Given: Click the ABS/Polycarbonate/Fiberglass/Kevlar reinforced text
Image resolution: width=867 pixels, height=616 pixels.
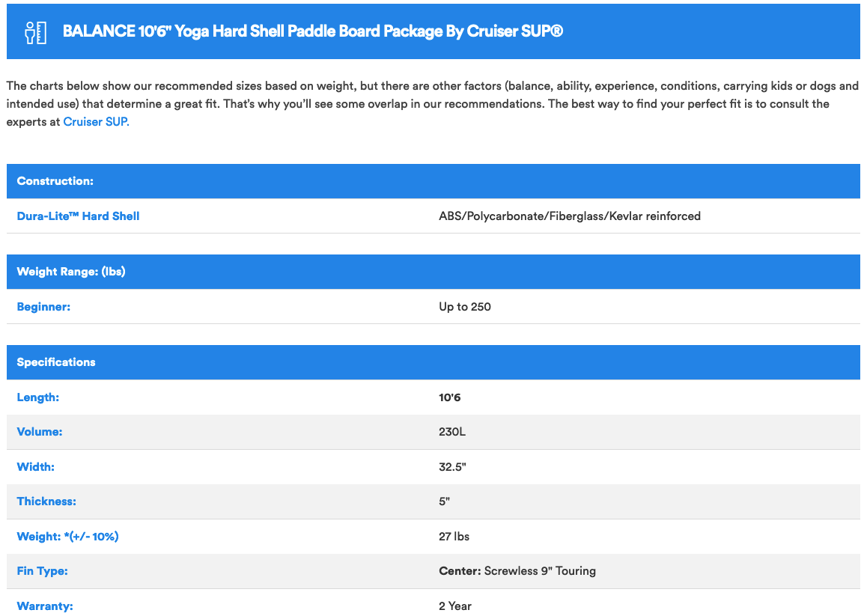Looking at the screenshot, I should pos(569,216).
